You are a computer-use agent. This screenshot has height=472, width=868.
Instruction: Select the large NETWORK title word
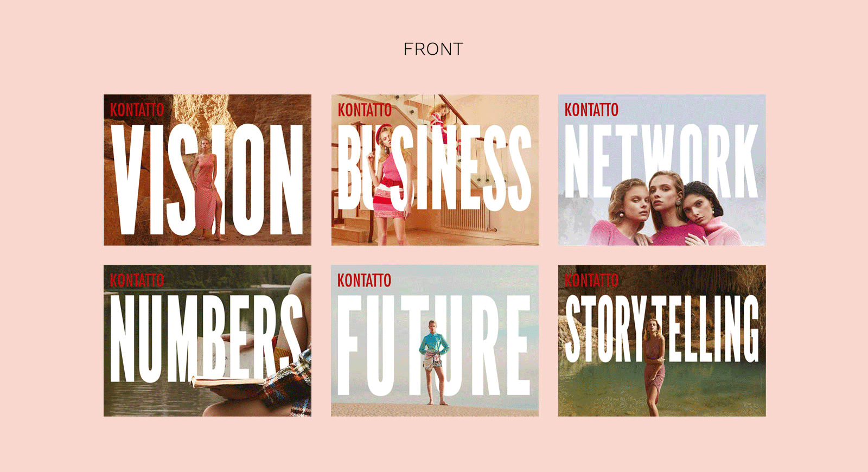tap(661, 161)
